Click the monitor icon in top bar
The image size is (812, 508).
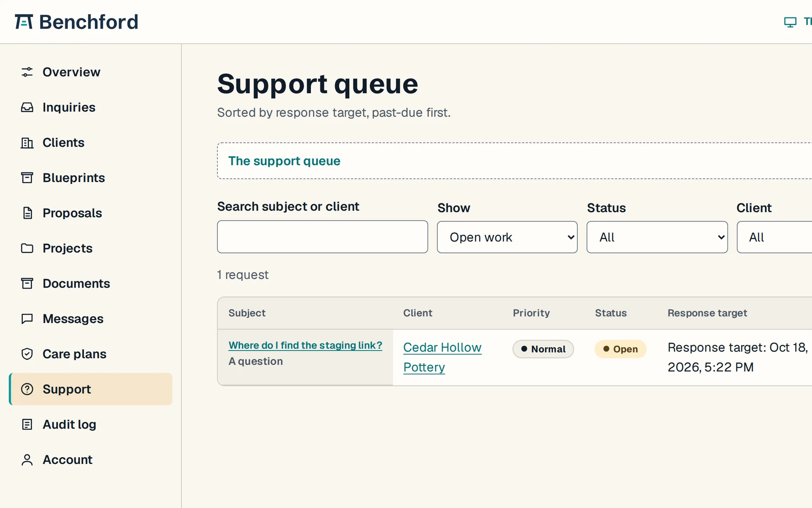[x=790, y=22]
